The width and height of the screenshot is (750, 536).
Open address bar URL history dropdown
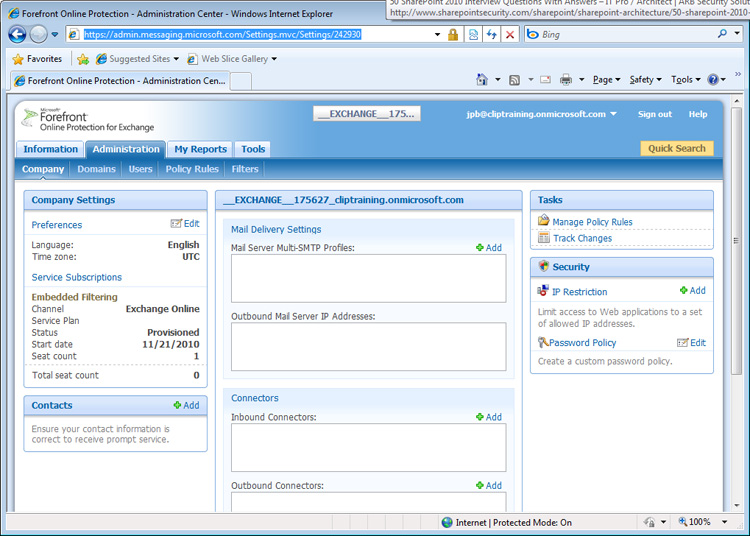pyautogui.click(x=437, y=34)
